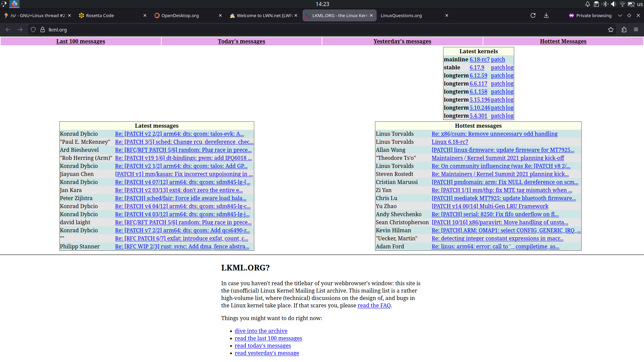The height and width of the screenshot is (362, 644).
Task: Bookmark this page with the star icon
Action: 610,29
